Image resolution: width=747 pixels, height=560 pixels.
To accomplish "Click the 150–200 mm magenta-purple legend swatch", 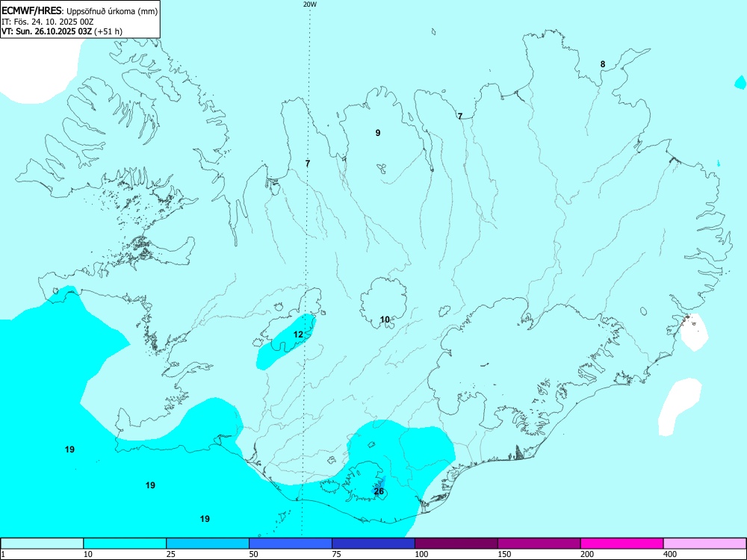I will pyautogui.click(x=539, y=544).
